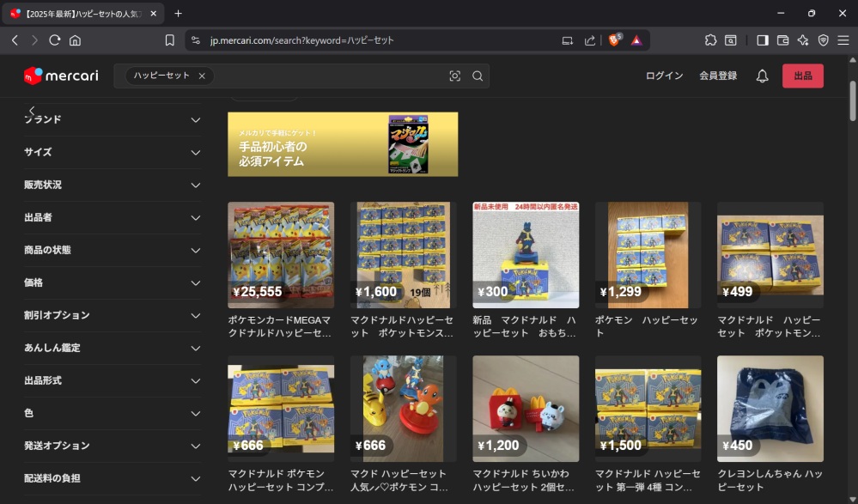858x504 pixels.
Task: Expand the 割引オプション filter
Action: point(113,315)
